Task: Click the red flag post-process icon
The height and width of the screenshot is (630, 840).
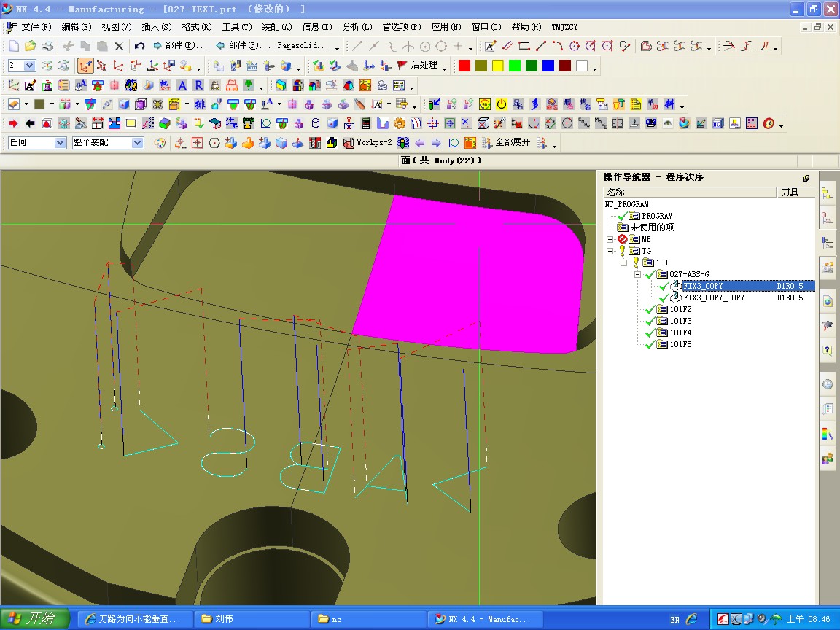Action: tap(402, 66)
